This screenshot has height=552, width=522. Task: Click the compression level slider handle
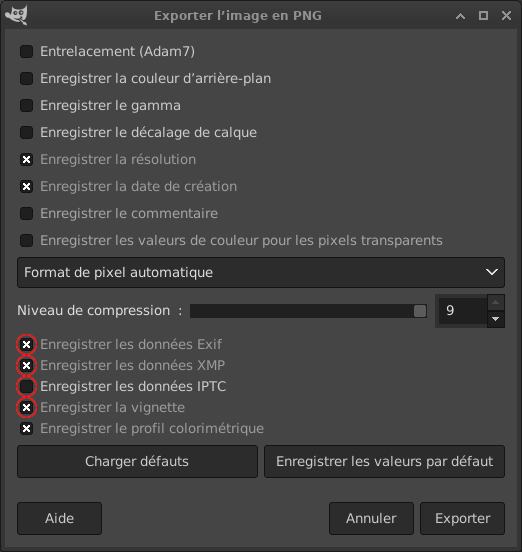420,311
